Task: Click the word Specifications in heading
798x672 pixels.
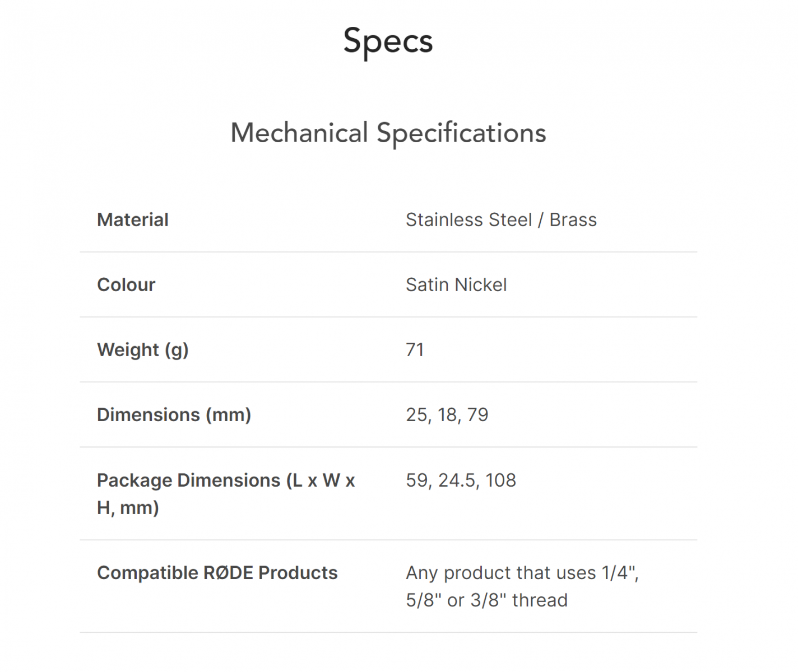Action: (x=461, y=133)
